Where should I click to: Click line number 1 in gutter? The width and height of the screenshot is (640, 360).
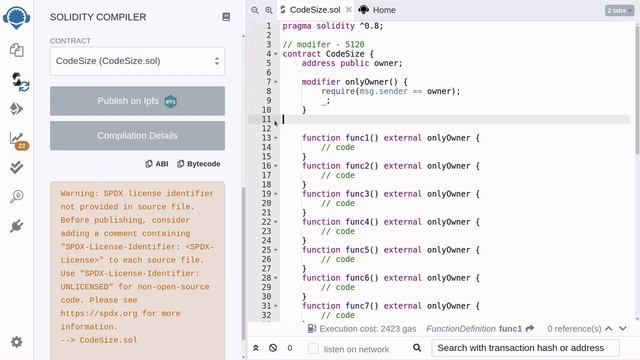[269, 26]
